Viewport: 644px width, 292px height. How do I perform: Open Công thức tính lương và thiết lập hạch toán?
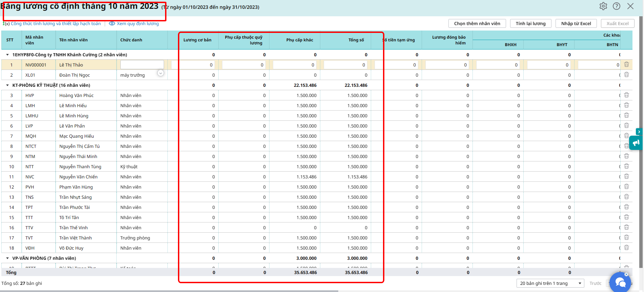(56, 23)
